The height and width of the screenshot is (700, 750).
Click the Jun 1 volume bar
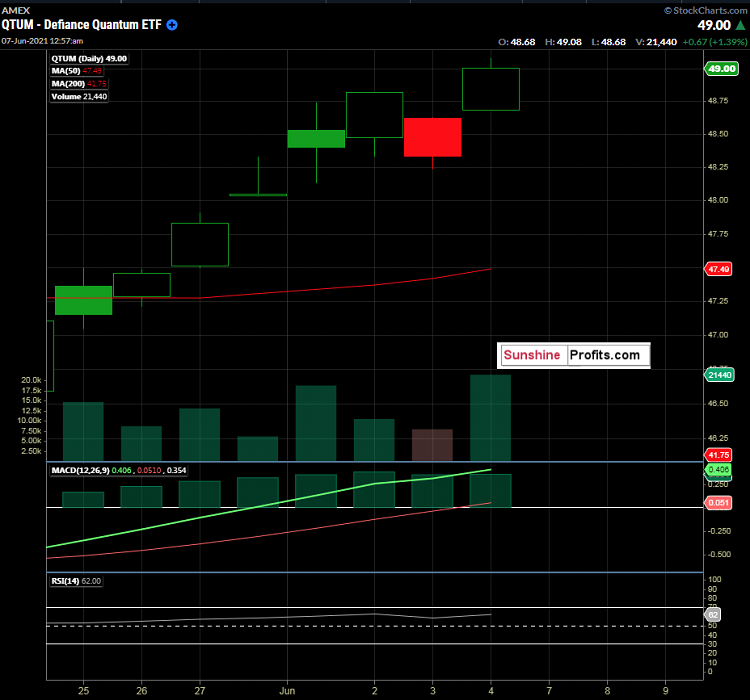tap(316, 423)
